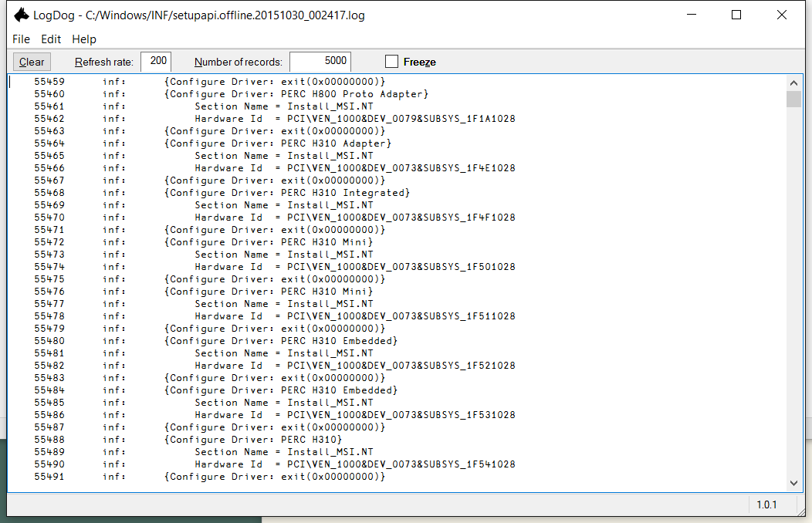Click the window title file path text

click(225, 15)
